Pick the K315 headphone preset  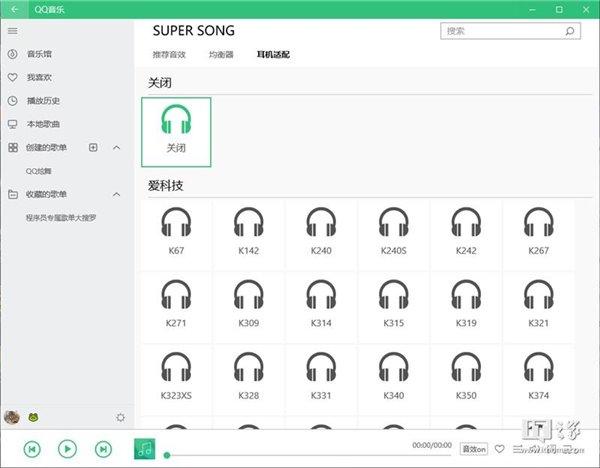coord(393,307)
